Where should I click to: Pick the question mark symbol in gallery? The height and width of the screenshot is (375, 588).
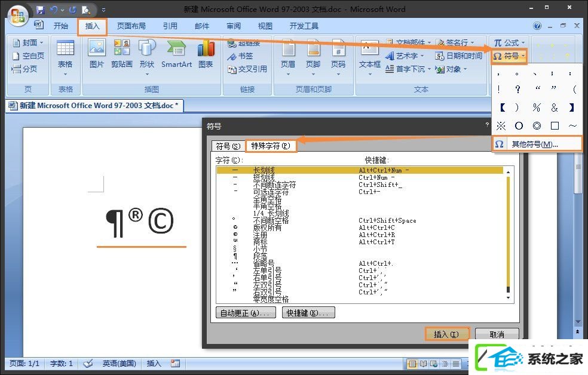[x=518, y=89]
